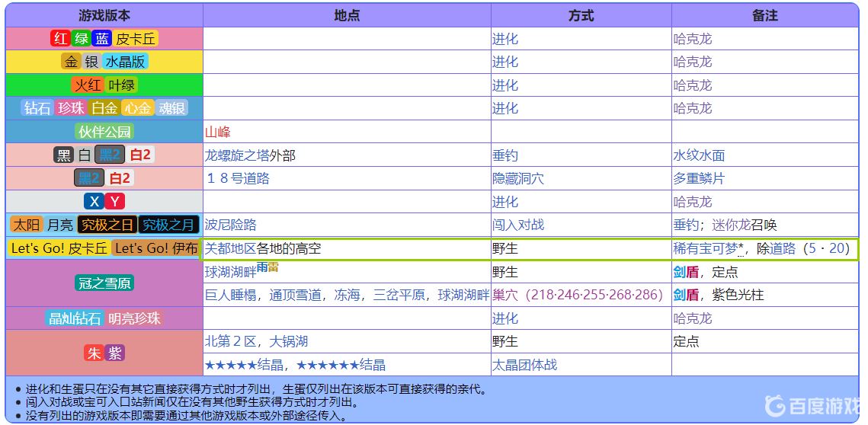Select the 金 version badge
The width and height of the screenshot is (868, 425).
(x=72, y=62)
